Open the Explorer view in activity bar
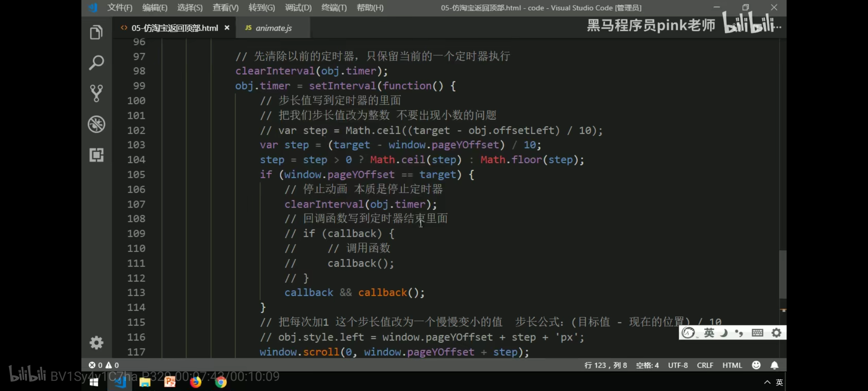This screenshot has width=868, height=391. 96,32
